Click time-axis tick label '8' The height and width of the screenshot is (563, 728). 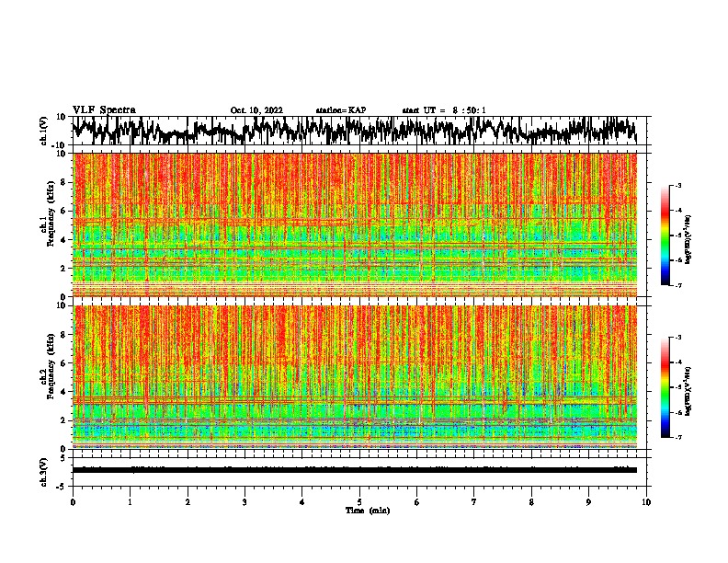[x=531, y=502]
